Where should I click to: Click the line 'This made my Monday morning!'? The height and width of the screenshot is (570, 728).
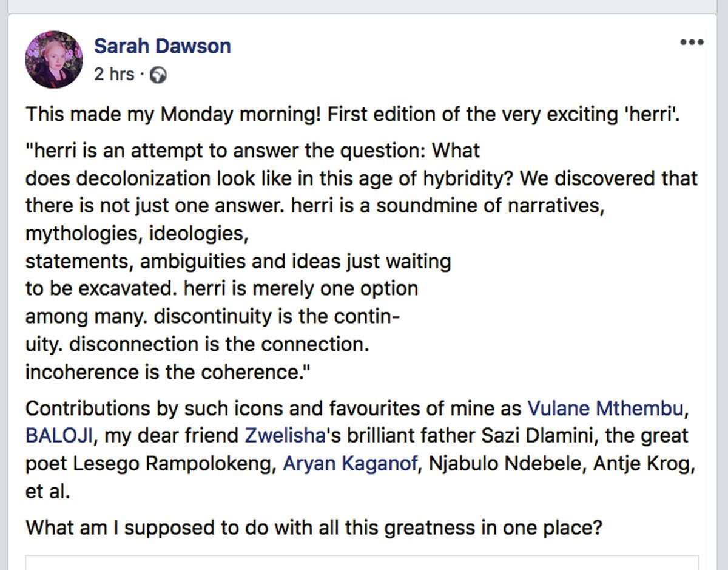pyautogui.click(x=173, y=115)
